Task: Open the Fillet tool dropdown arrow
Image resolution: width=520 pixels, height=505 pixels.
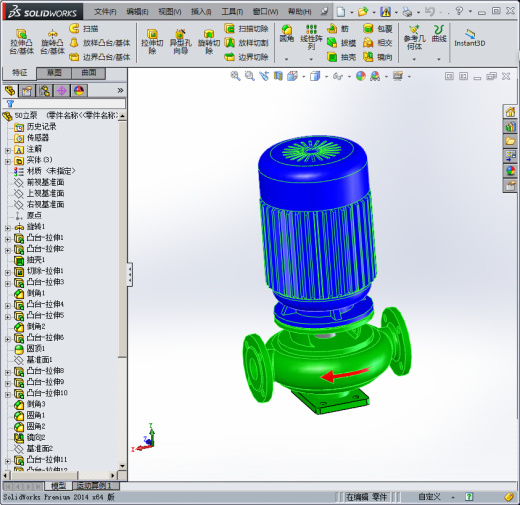Action: coord(286,59)
